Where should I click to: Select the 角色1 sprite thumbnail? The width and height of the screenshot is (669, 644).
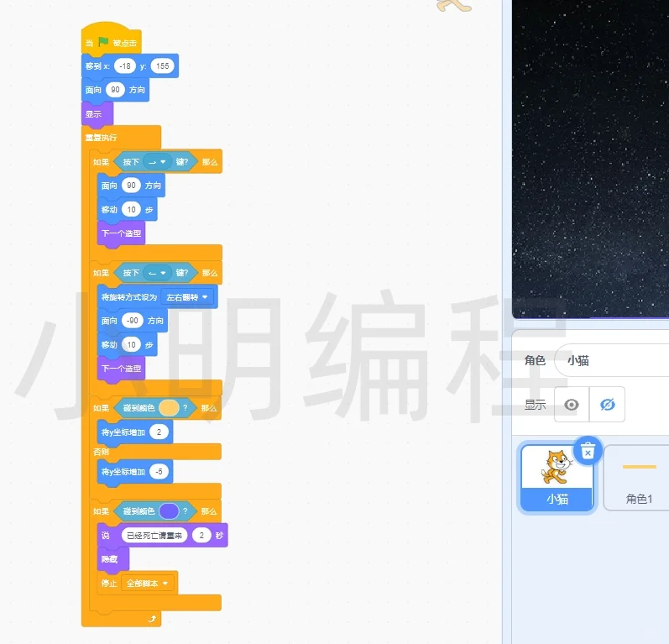click(x=638, y=478)
